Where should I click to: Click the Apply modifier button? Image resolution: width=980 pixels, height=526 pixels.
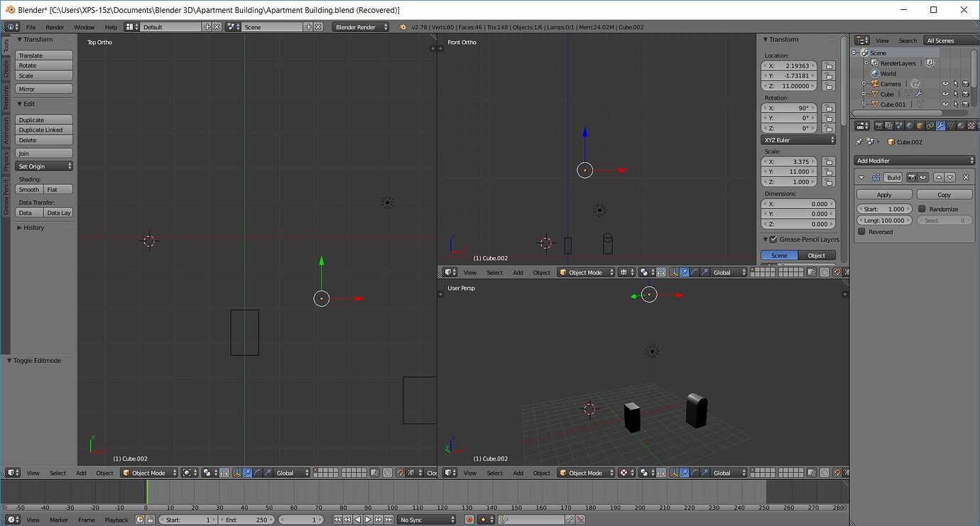[884, 195]
